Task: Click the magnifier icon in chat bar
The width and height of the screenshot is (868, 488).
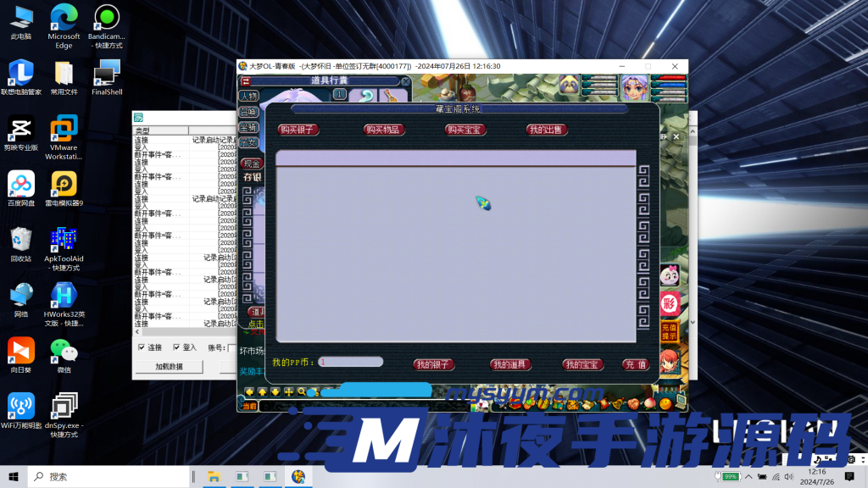Action: point(302,391)
